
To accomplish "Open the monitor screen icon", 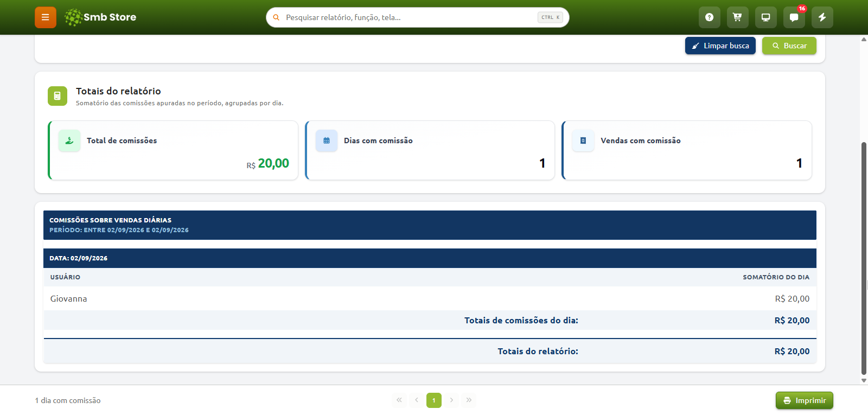I will pos(765,17).
